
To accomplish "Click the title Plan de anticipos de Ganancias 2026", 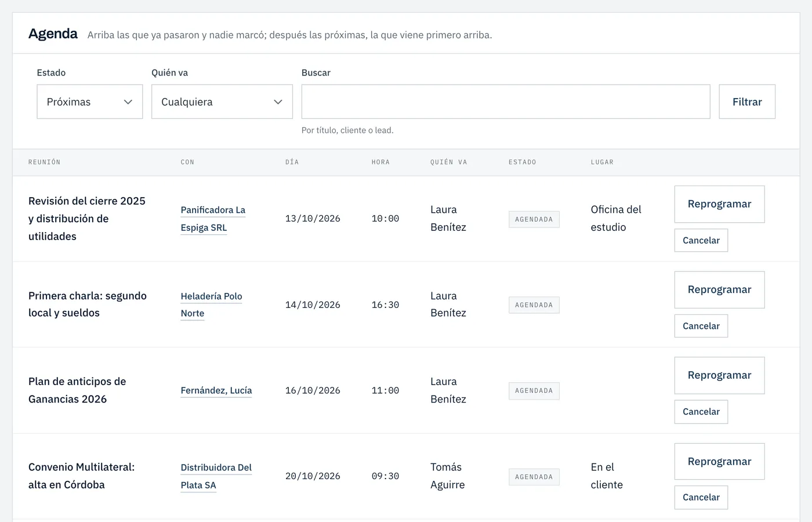I will (x=77, y=390).
